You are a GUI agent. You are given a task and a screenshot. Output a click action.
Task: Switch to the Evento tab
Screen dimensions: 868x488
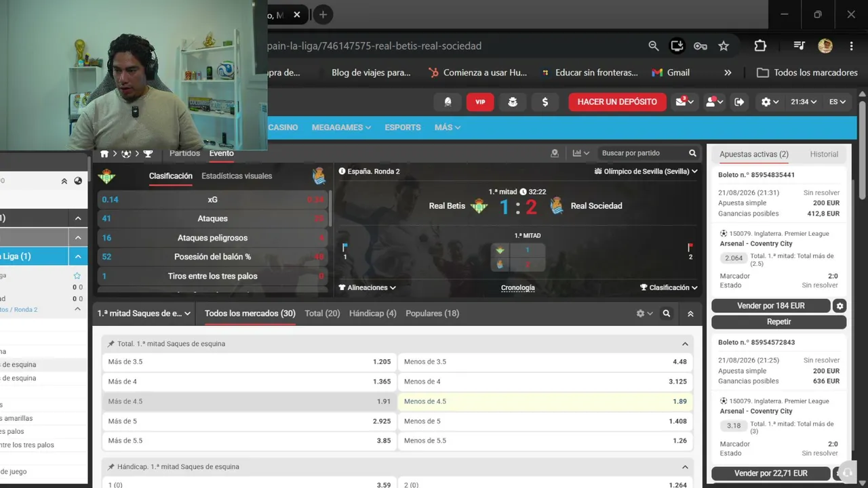pyautogui.click(x=222, y=153)
